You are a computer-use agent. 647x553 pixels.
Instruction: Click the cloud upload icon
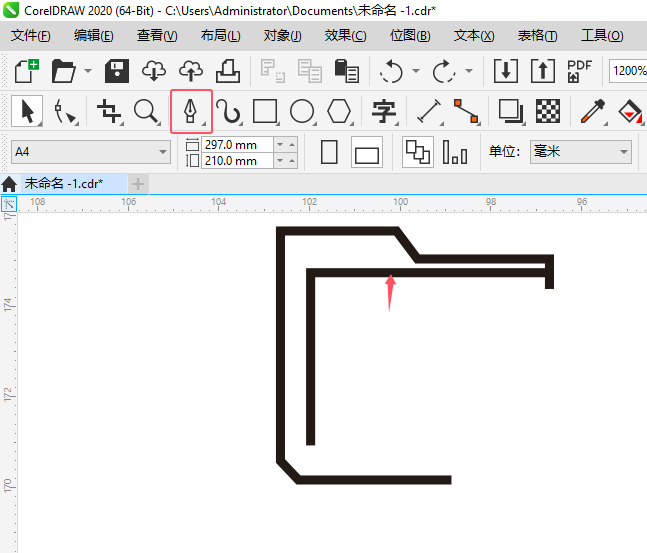click(191, 71)
